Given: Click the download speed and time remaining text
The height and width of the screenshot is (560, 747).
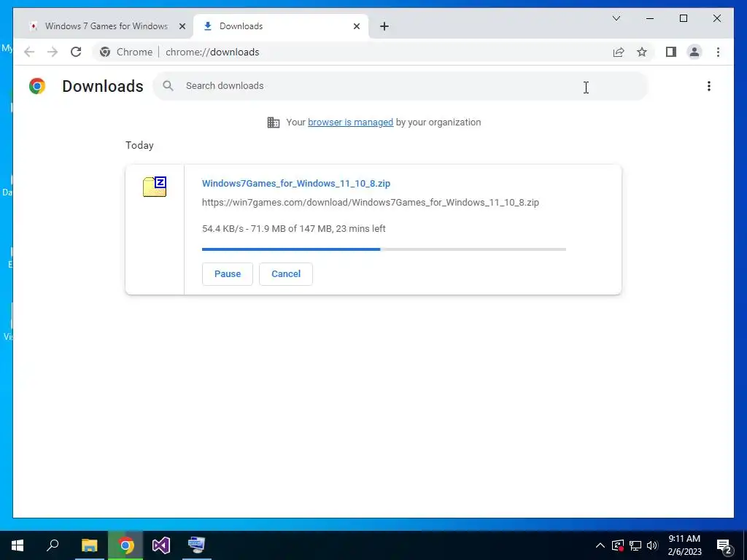Looking at the screenshot, I should click(293, 228).
